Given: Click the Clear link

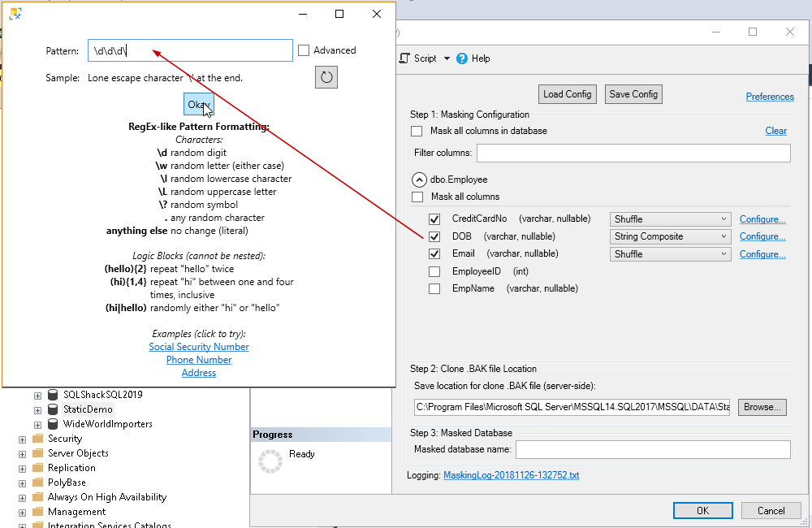Looking at the screenshot, I should point(775,131).
